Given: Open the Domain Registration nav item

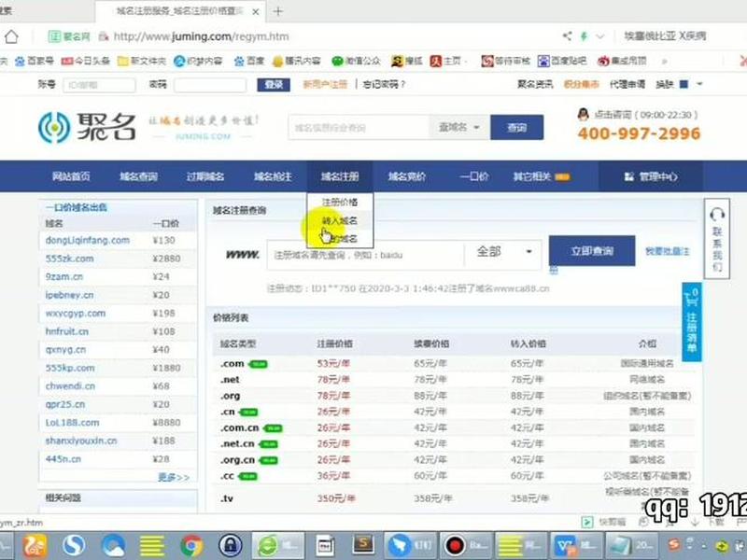Looking at the screenshot, I should 340,176.
